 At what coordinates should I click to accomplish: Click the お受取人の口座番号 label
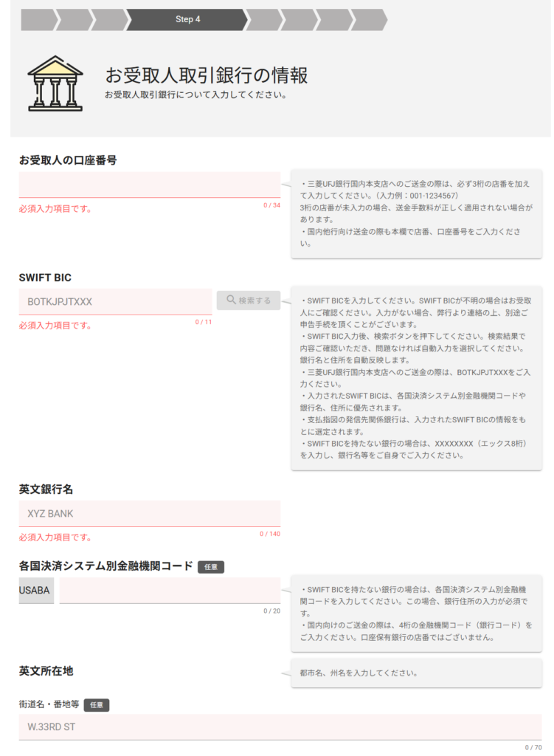pyautogui.click(x=67, y=160)
